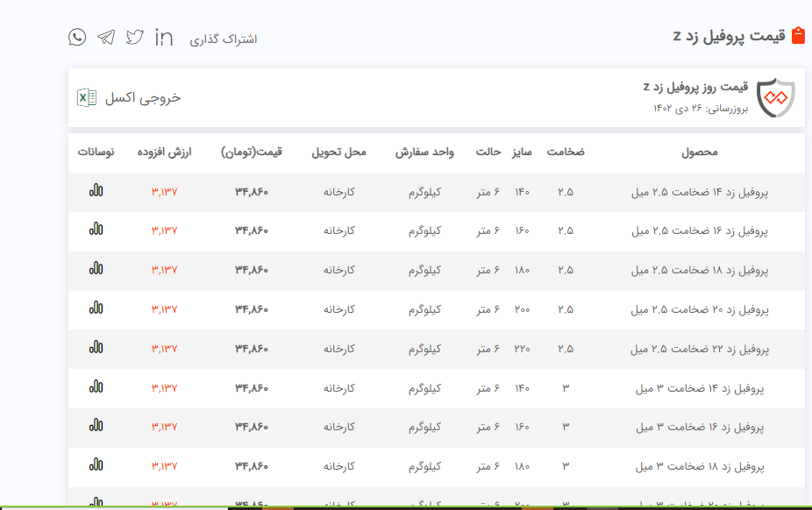Screen dimensions: 812x510
Task: Share the page via WhatsApp icon
Action: click(77, 37)
